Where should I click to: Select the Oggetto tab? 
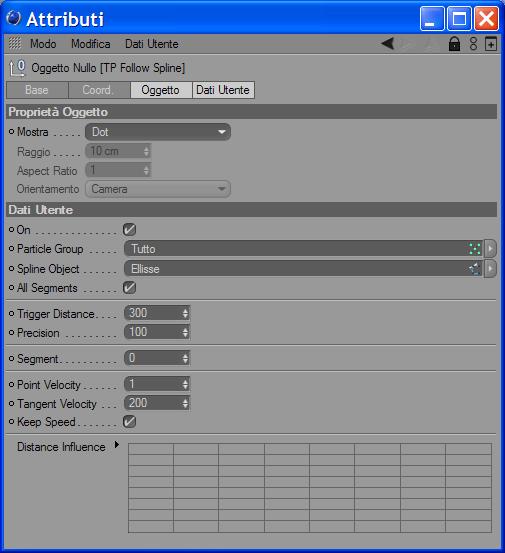(161, 90)
